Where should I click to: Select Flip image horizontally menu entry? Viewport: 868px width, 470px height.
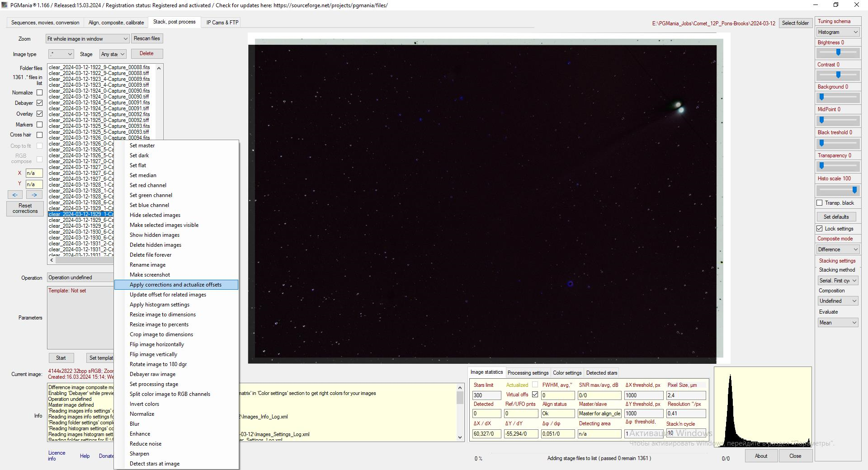[157, 344]
